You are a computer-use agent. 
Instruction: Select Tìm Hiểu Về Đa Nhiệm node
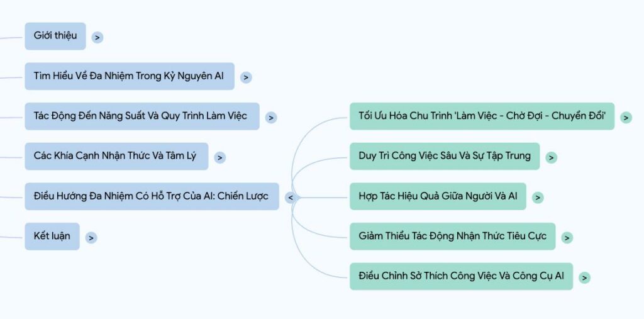click(x=130, y=76)
